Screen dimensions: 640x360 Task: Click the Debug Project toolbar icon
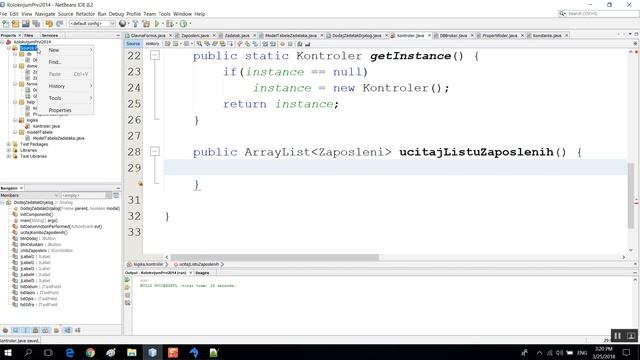coord(170,24)
